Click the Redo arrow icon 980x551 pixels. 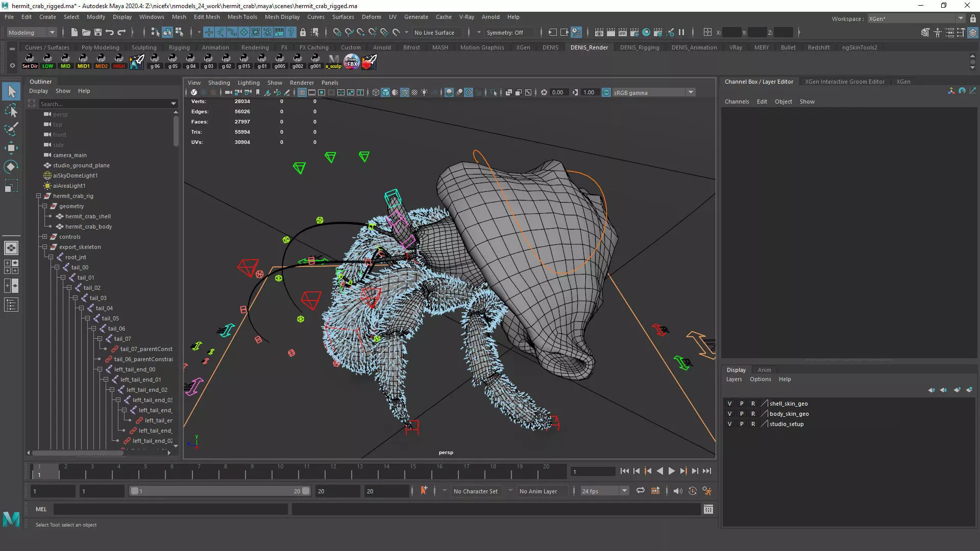point(121,32)
